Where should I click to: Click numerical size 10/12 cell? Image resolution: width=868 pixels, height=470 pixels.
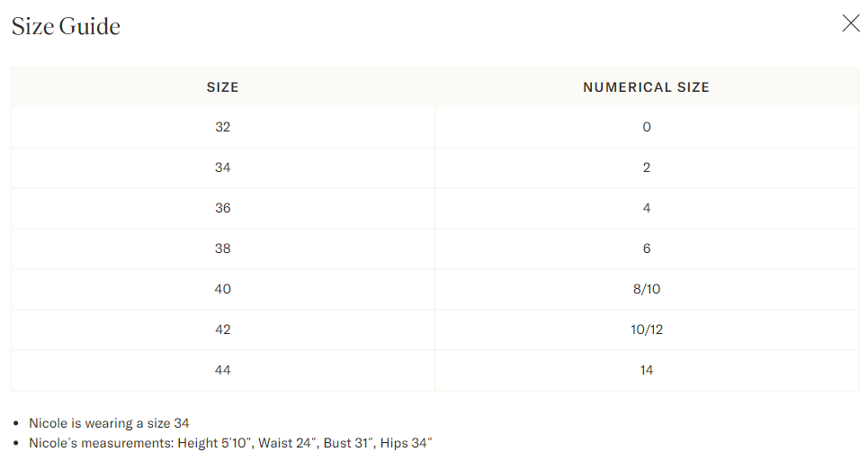point(647,330)
